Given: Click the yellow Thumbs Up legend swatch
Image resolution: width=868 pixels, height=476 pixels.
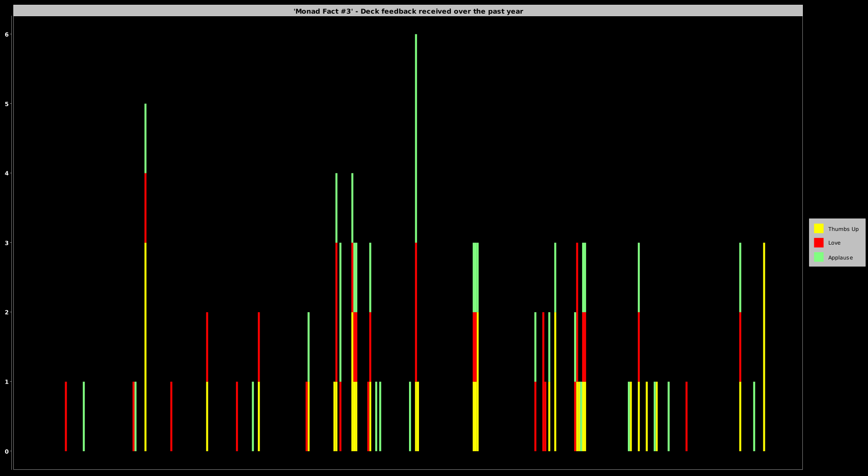Looking at the screenshot, I should coord(819,228).
